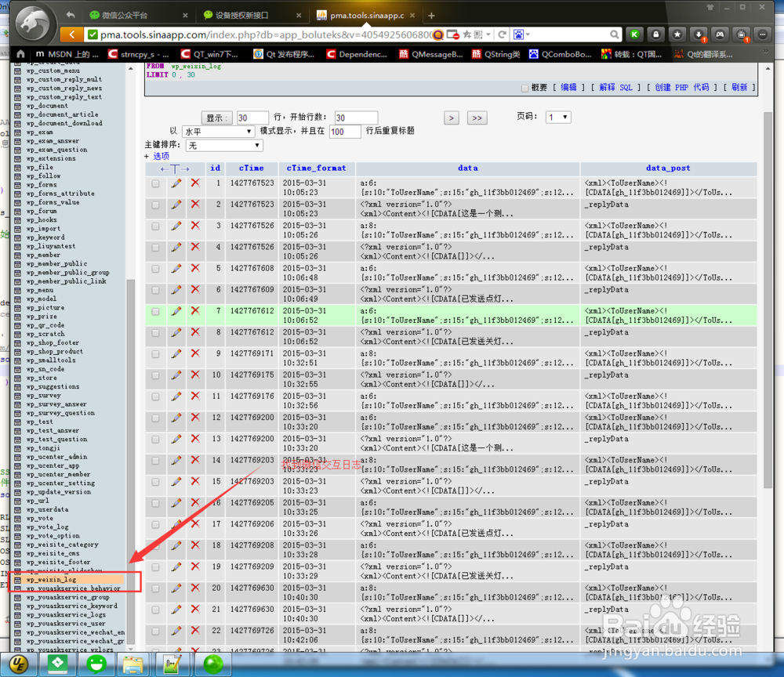
Task: Click the home icon on bookmarks bar
Action: [x=20, y=54]
